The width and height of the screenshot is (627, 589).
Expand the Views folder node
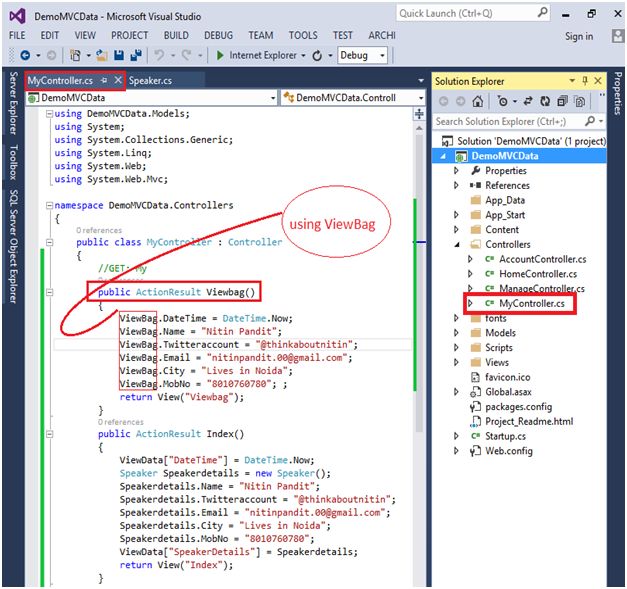coord(456,362)
